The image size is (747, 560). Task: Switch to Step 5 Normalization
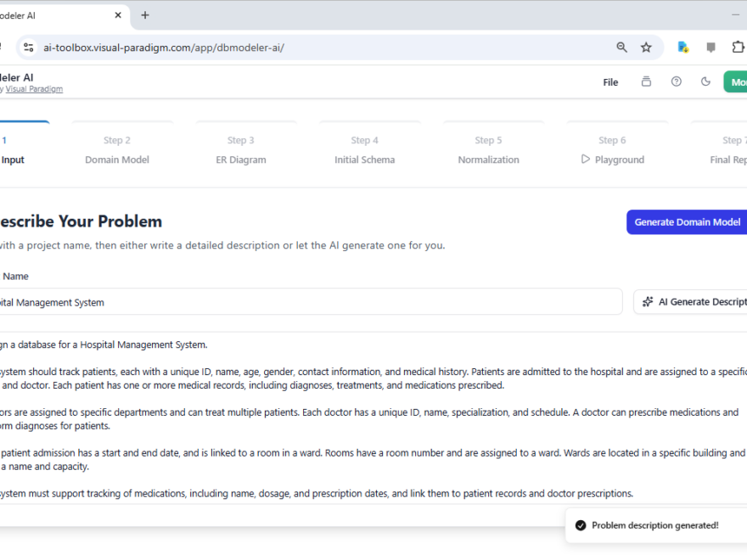tap(489, 160)
